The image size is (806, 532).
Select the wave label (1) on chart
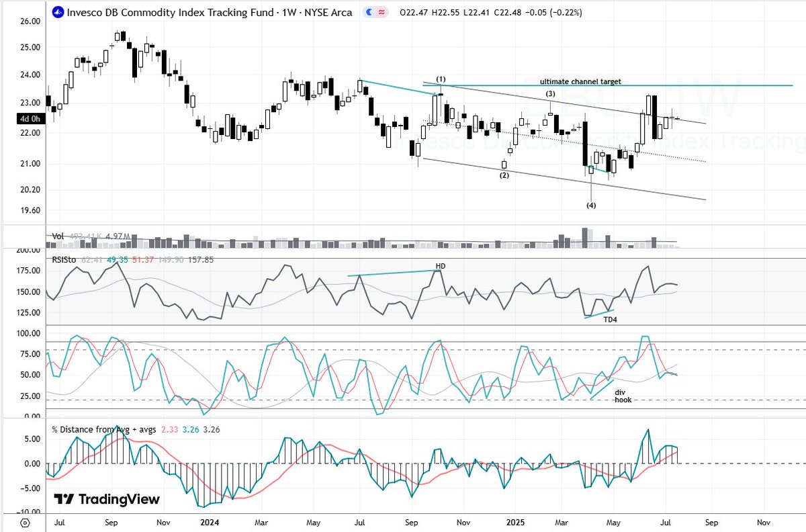coord(441,79)
